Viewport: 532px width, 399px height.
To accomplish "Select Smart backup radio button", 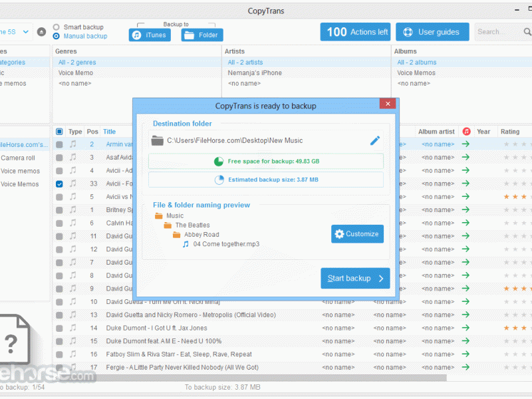I will click(x=57, y=27).
